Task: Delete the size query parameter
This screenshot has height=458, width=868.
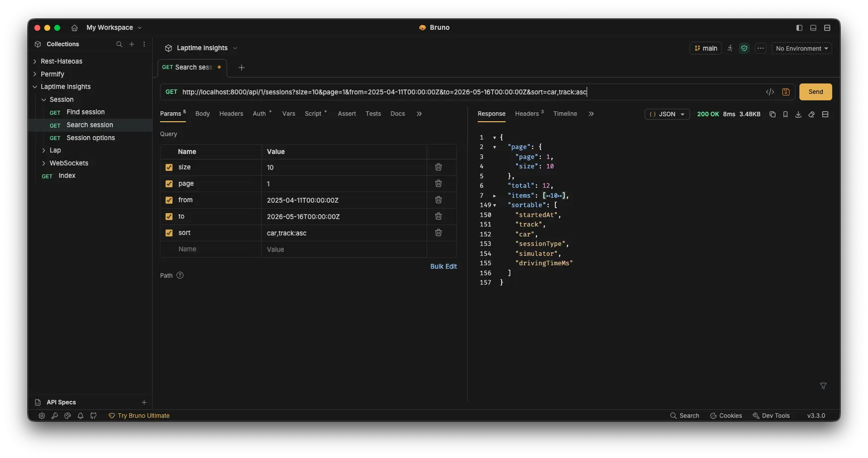Action: pyautogui.click(x=438, y=167)
